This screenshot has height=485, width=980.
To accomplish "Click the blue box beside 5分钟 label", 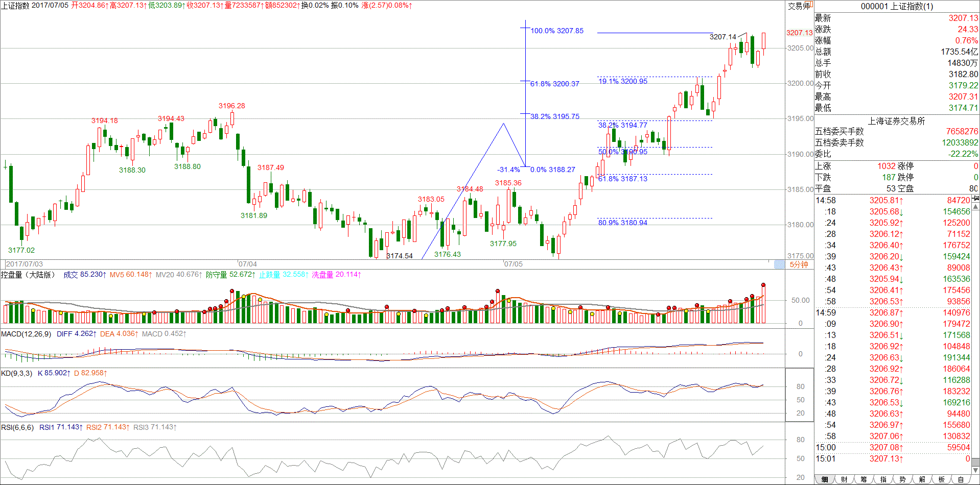I will pyautogui.click(x=779, y=264).
